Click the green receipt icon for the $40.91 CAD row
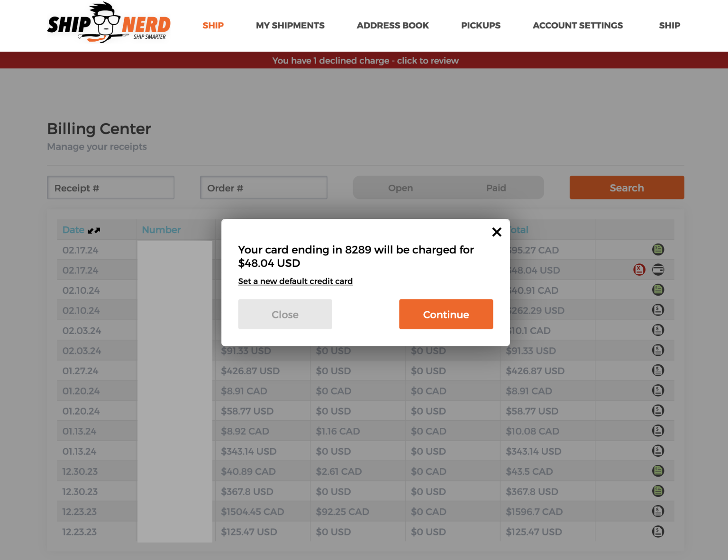The height and width of the screenshot is (560, 728). (658, 289)
